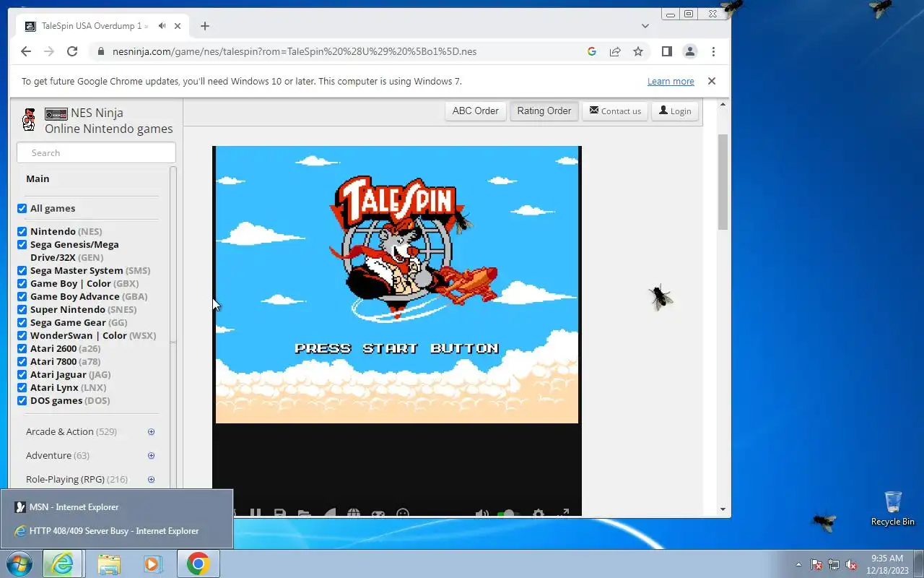Toggle Sega Master System checkbox
Viewport: 924px width, 578px height.
[22, 270]
